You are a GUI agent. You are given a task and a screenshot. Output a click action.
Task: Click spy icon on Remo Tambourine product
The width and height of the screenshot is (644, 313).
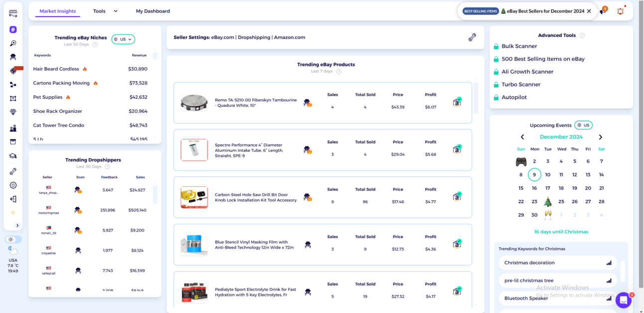click(x=308, y=102)
